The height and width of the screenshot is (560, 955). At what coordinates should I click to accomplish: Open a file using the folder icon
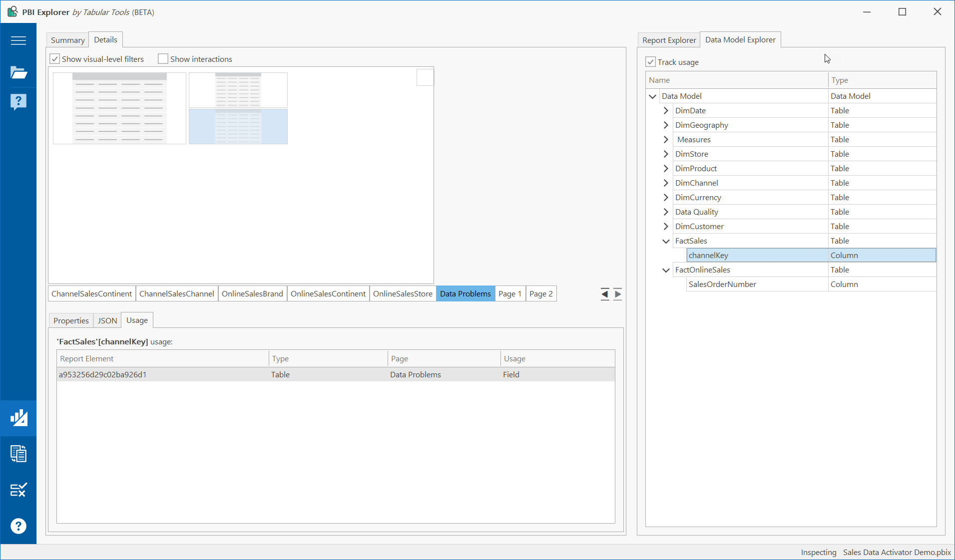[18, 72]
